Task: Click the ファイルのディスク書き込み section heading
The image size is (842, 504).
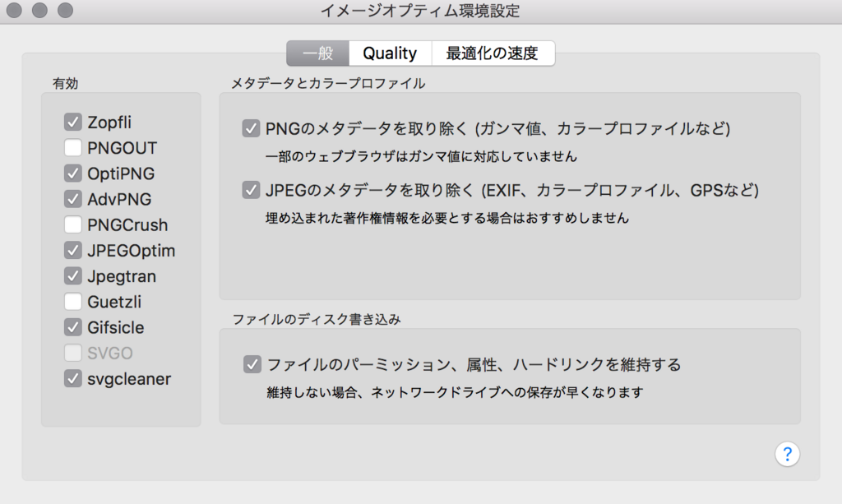Action: point(317,319)
